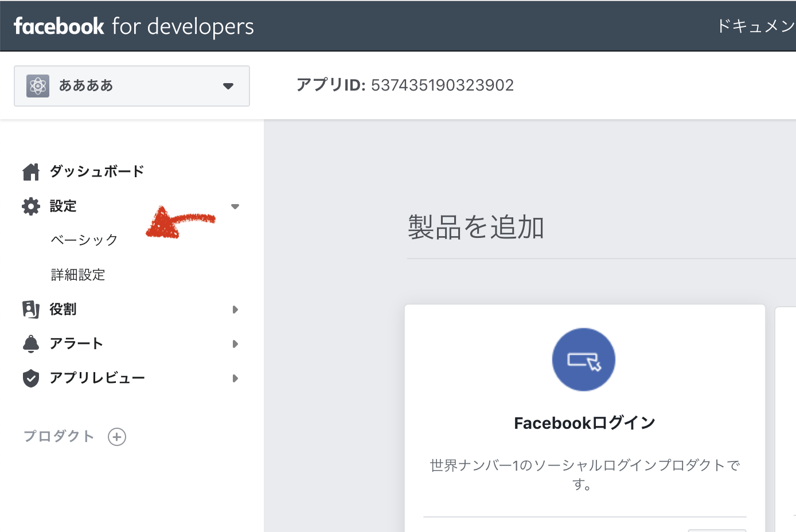This screenshot has height=532, width=796.
Task: Click the アラート bell icon
Action: (30, 343)
